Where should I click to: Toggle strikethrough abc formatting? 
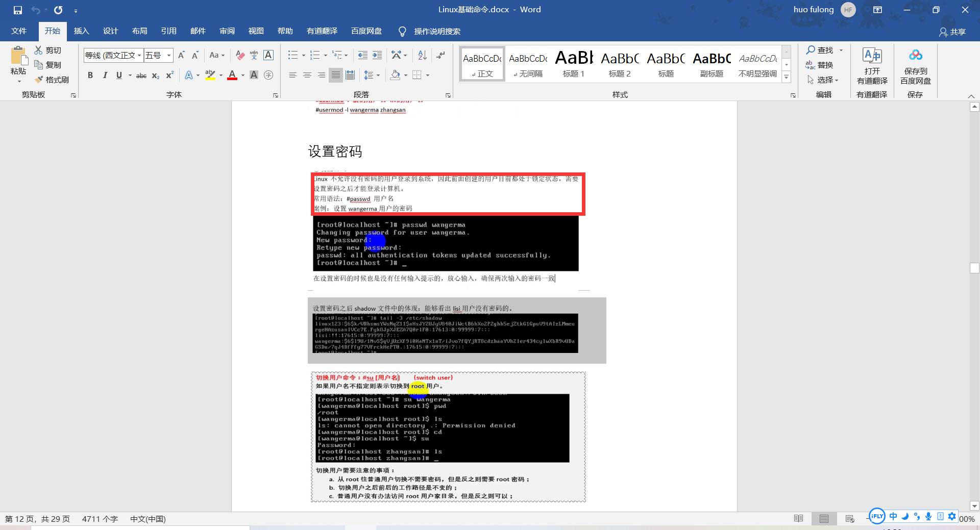(141, 75)
